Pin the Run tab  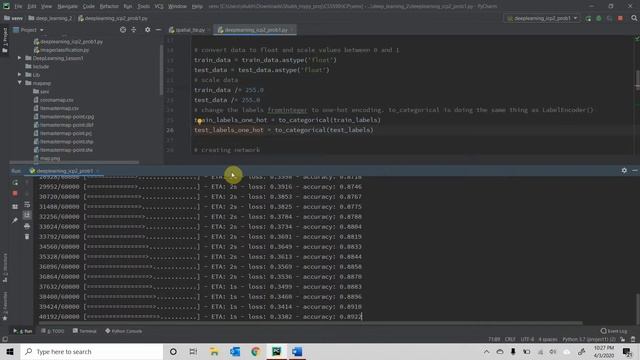point(15,220)
